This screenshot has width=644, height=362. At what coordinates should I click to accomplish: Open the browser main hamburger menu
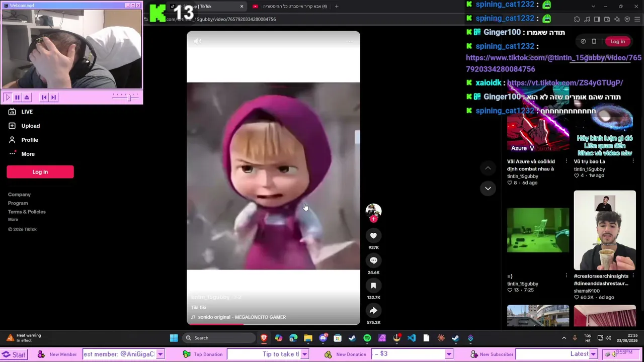637,19
